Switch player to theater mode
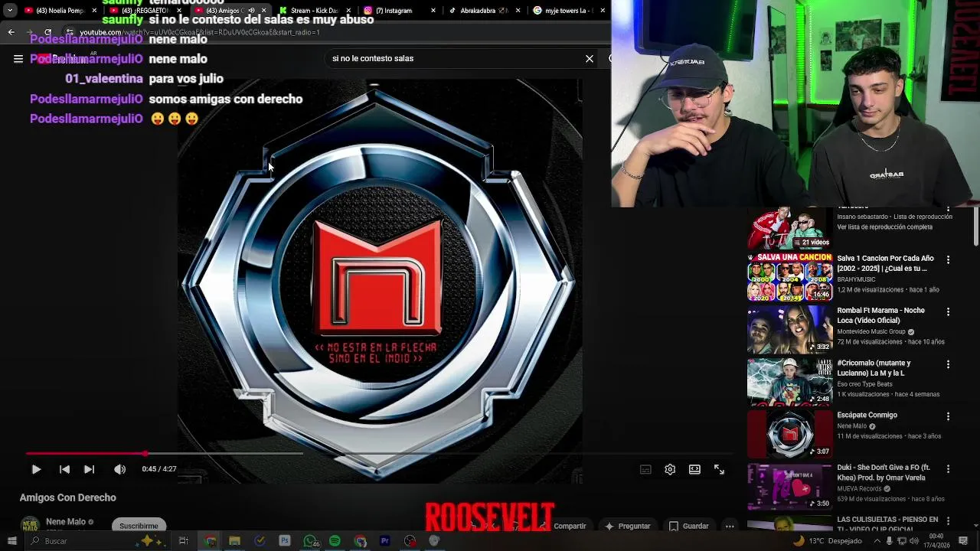980x551 pixels. coord(694,469)
